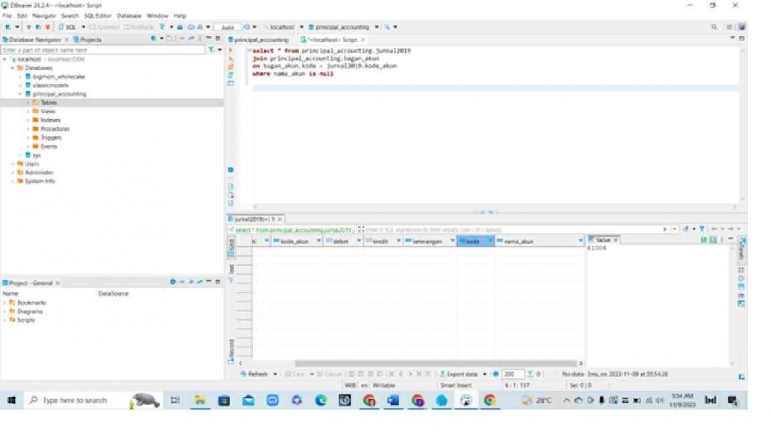
Task: Expand the Users folder
Action: [x=13, y=164]
